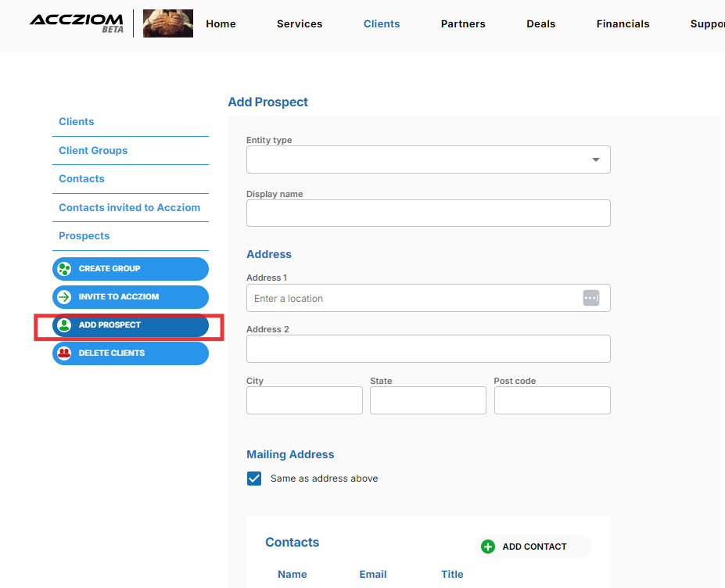Click the City input field
The width and height of the screenshot is (725, 588).
304,400
